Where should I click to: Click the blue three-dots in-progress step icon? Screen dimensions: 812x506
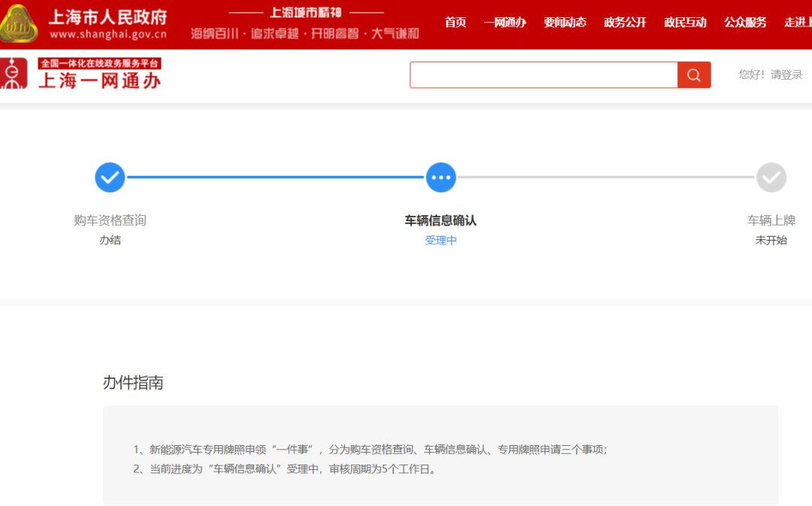pyautogui.click(x=441, y=177)
